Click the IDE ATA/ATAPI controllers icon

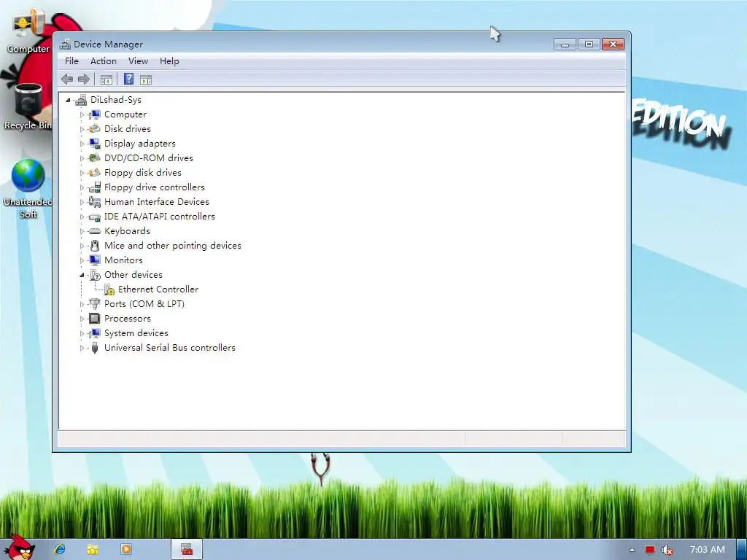point(95,217)
